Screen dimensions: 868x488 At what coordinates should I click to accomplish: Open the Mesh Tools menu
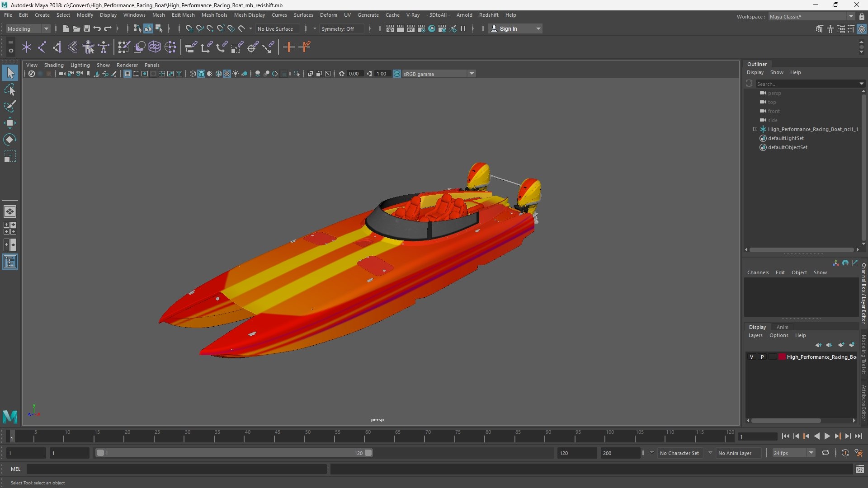tap(214, 15)
